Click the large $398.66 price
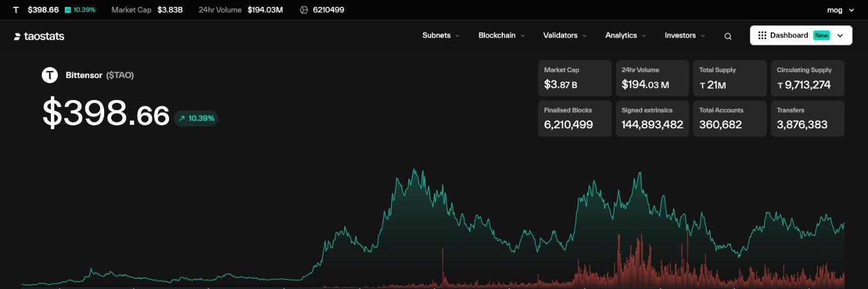Viewport: 868px width, 289px height. [x=106, y=113]
